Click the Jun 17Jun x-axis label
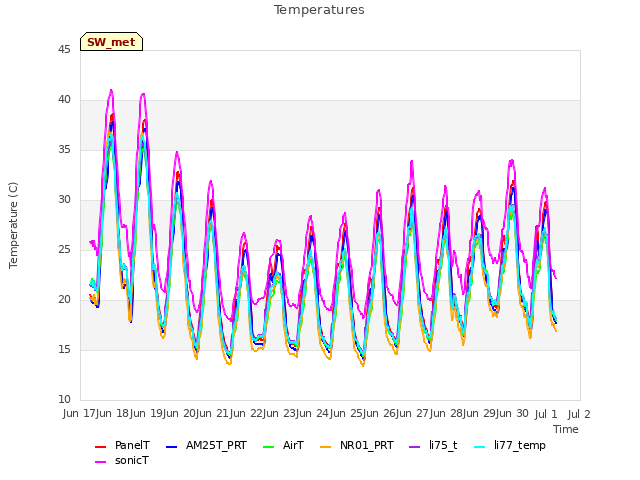The height and width of the screenshot is (480, 640). [x=87, y=414]
